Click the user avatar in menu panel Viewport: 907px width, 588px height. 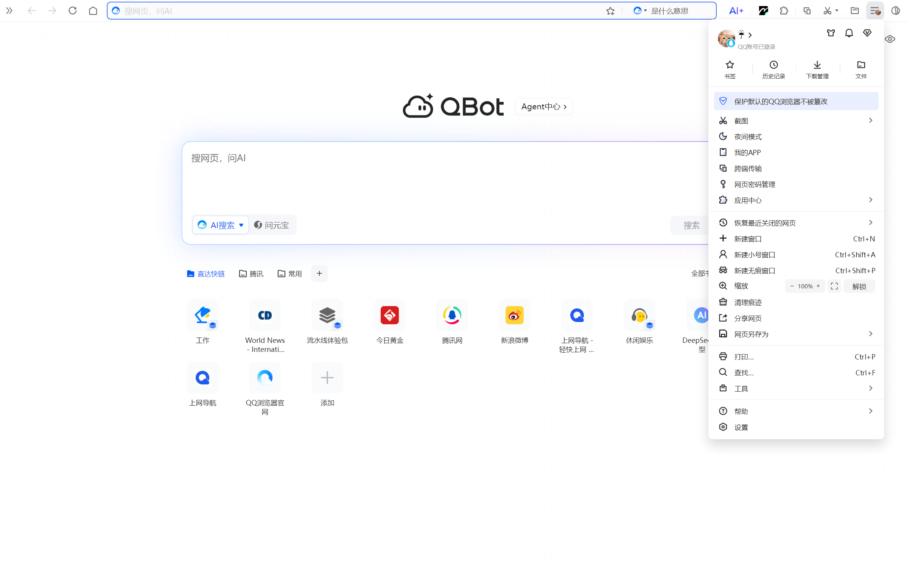click(x=727, y=39)
